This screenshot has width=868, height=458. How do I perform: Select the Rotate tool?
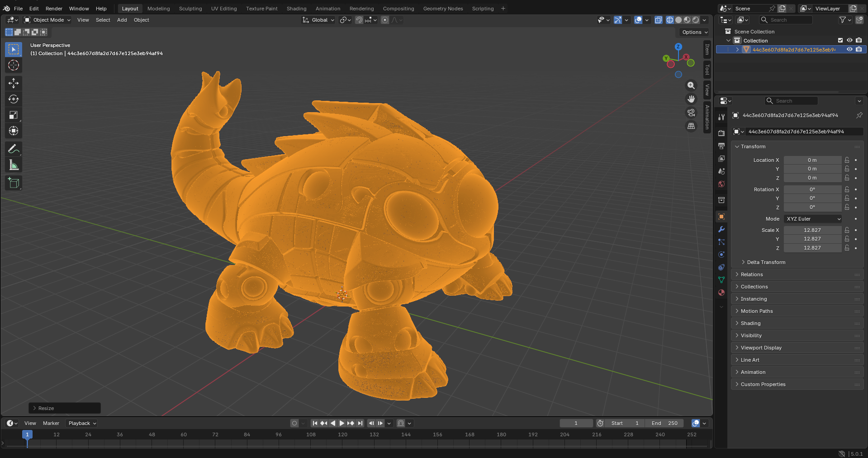(x=14, y=99)
